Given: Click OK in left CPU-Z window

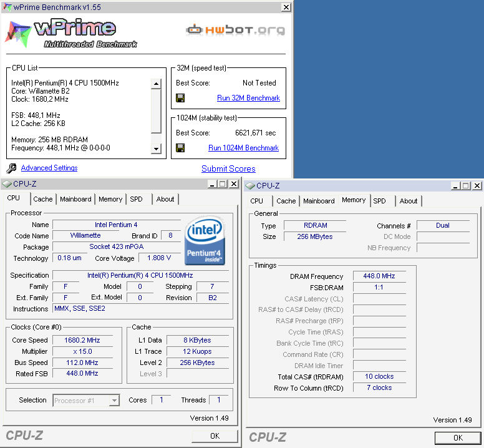Looking at the screenshot, I should pos(215,436).
